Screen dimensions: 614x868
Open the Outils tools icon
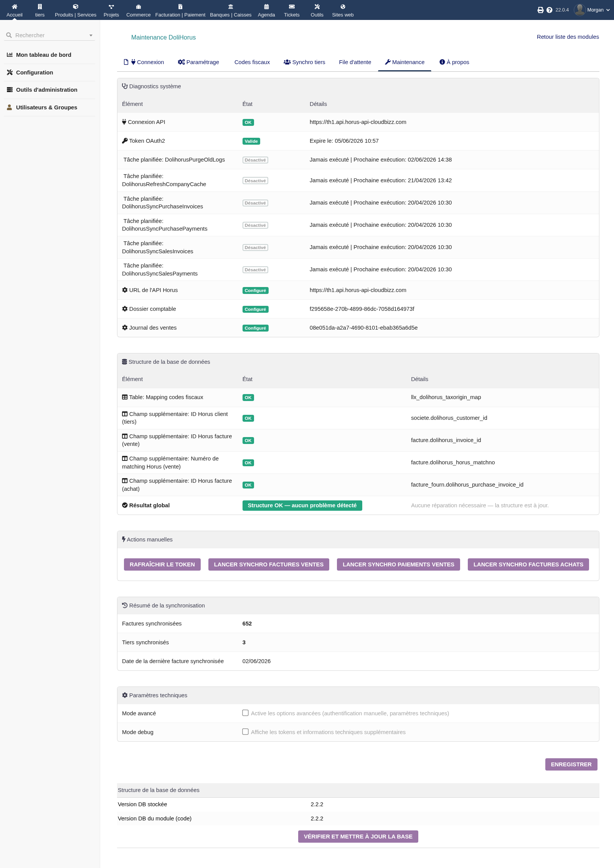coord(317,7)
